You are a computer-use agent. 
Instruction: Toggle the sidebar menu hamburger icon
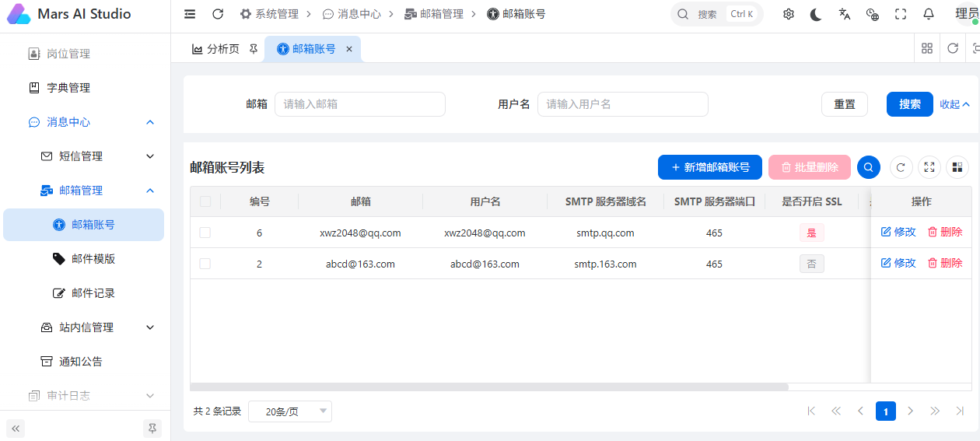[x=190, y=14]
